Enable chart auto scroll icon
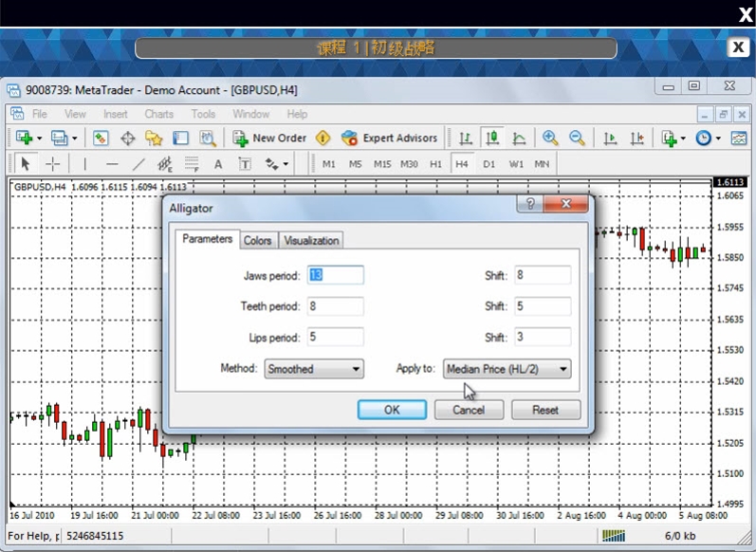This screenshot has width=756, height=552. click(x=610, y=138)
